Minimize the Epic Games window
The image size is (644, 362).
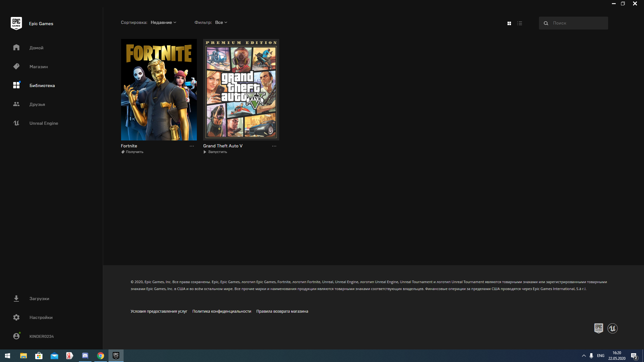[x=613, y=3]
